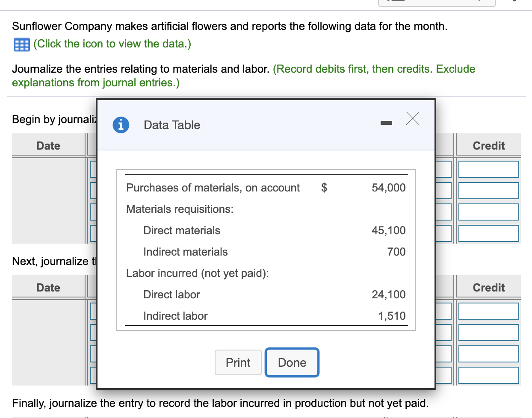Click the 54,000 purchases value

click(389, 188)
